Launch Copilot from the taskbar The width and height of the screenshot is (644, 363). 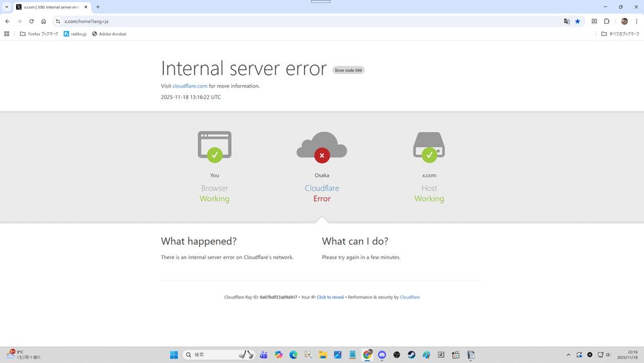278,355
